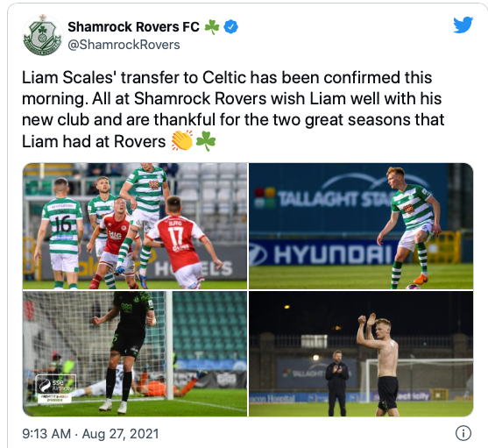Click the blue verified badge icon

coord(231,27)
